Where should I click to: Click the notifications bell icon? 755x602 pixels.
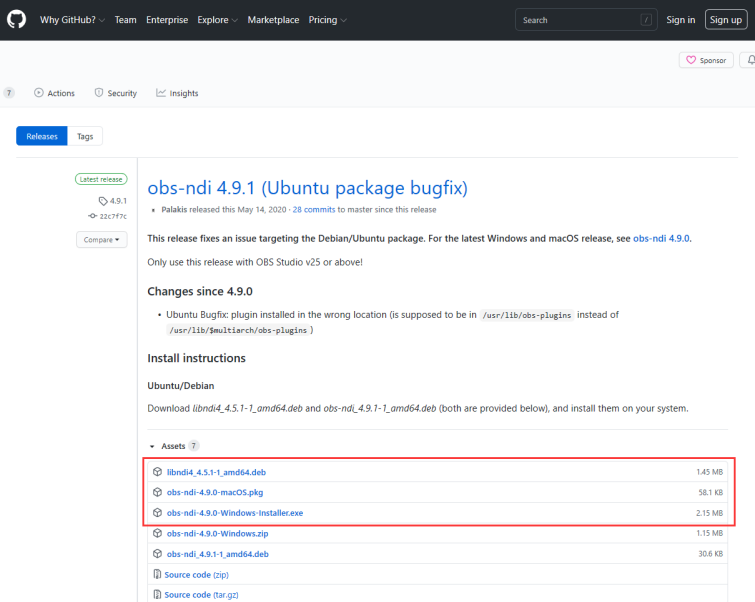tap(749, 60)
